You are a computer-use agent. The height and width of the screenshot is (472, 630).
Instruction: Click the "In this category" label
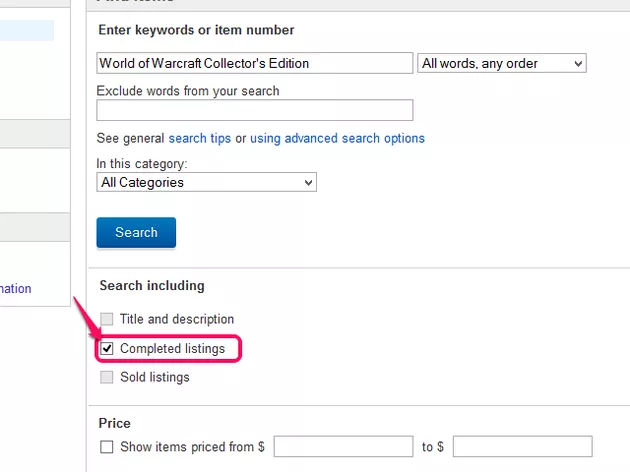[142, 163]
